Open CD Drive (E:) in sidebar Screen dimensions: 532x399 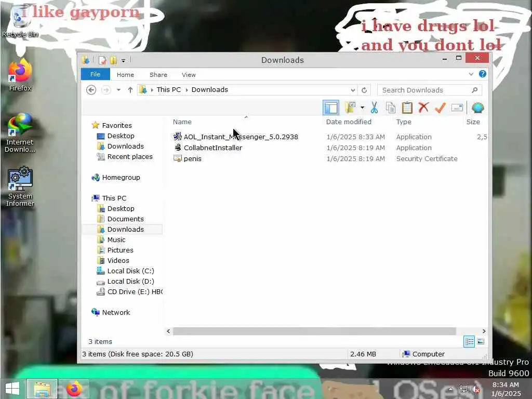click(135, 292)
